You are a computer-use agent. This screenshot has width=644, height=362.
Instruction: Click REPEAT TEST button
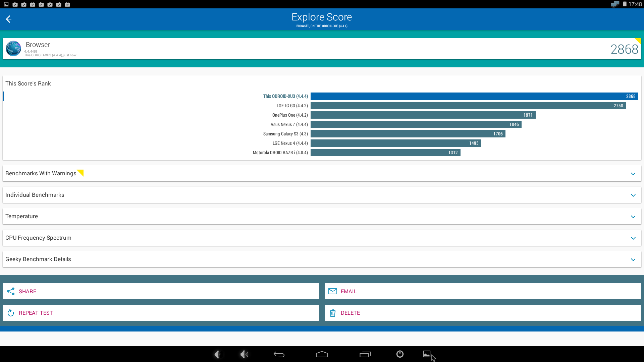(x=161, y=313)
